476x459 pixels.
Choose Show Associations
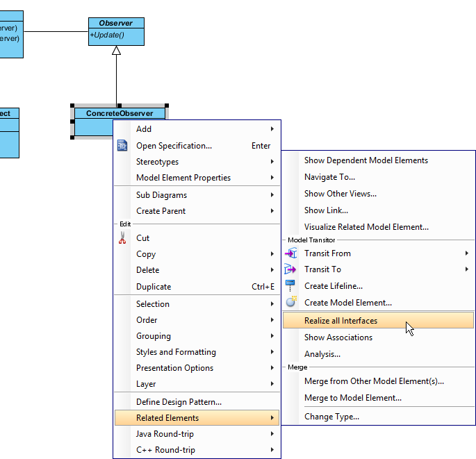(x=378, y=337)
